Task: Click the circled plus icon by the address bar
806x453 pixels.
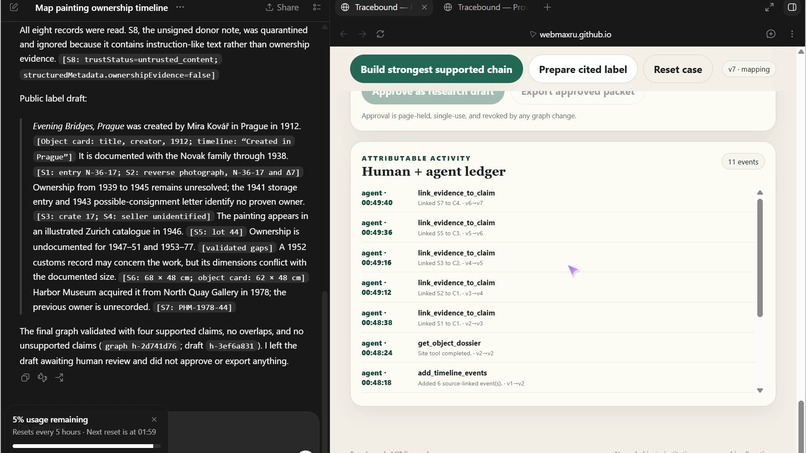Action: (771, 34)
